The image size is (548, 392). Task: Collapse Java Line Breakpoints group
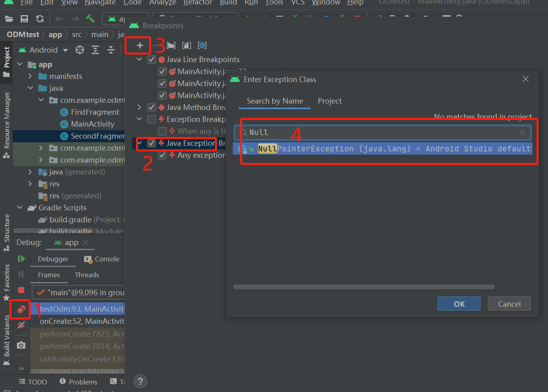pos(139,59)
